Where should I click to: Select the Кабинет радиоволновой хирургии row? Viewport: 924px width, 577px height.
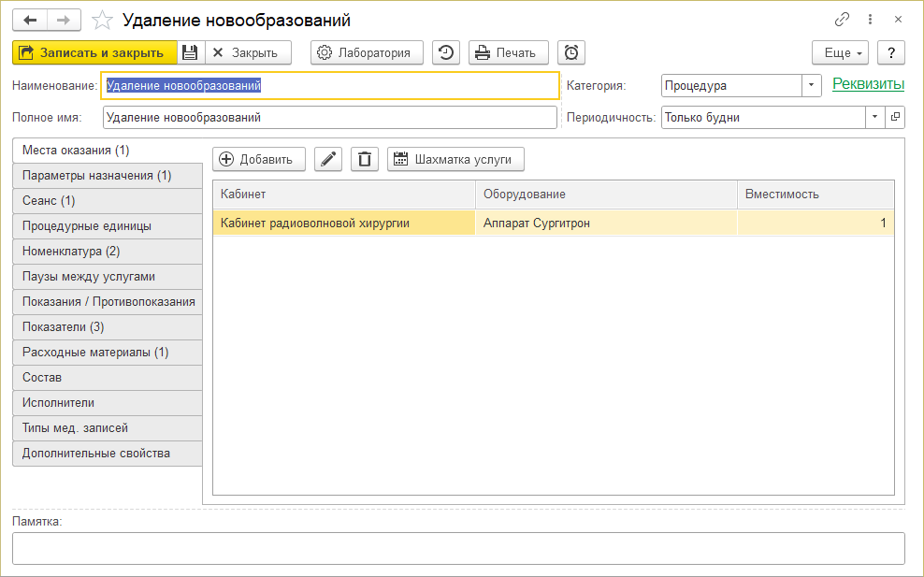[343, 223]
